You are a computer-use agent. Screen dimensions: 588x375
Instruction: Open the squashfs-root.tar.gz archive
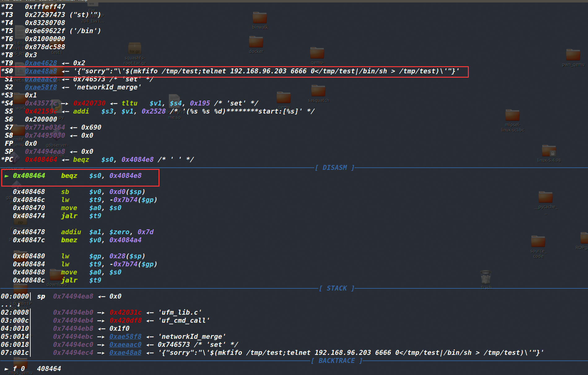[135, 54]
